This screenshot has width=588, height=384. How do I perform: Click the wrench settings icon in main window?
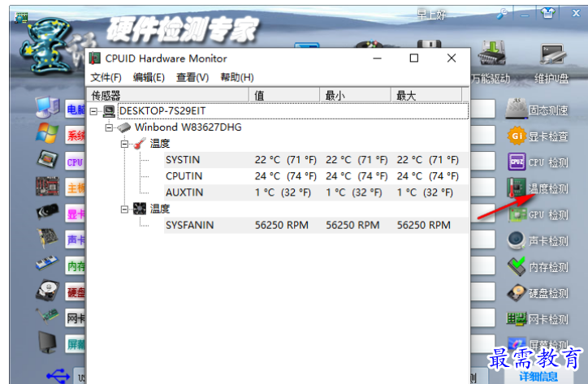pos(502,15)
